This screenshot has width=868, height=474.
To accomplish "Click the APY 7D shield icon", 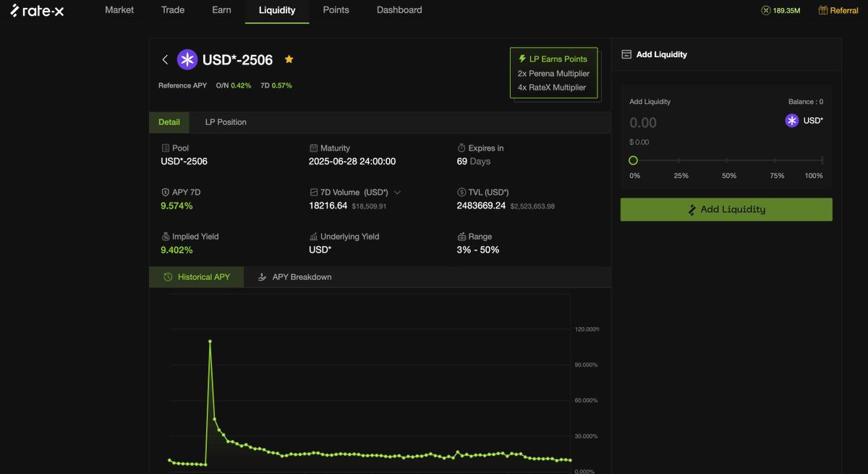I will pyautogui.click(x=166, y=192).
